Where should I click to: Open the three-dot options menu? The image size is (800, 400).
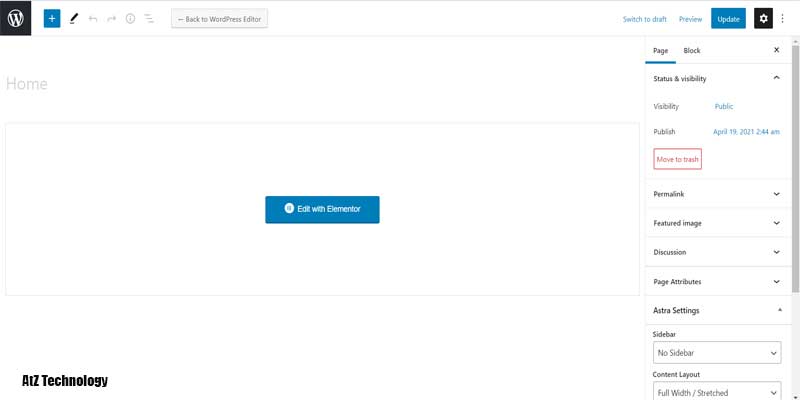click(x=783, y=19)
